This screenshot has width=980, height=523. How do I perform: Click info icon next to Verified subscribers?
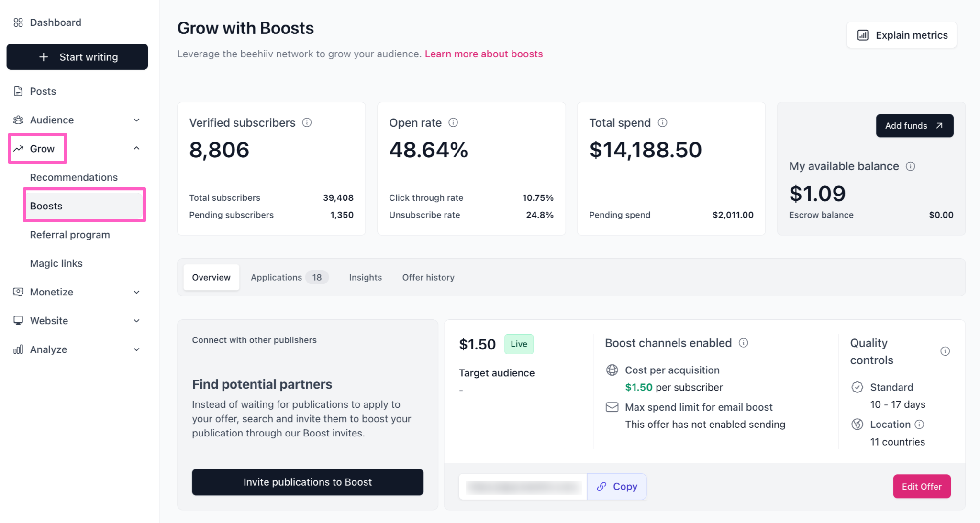click(307, 123)
